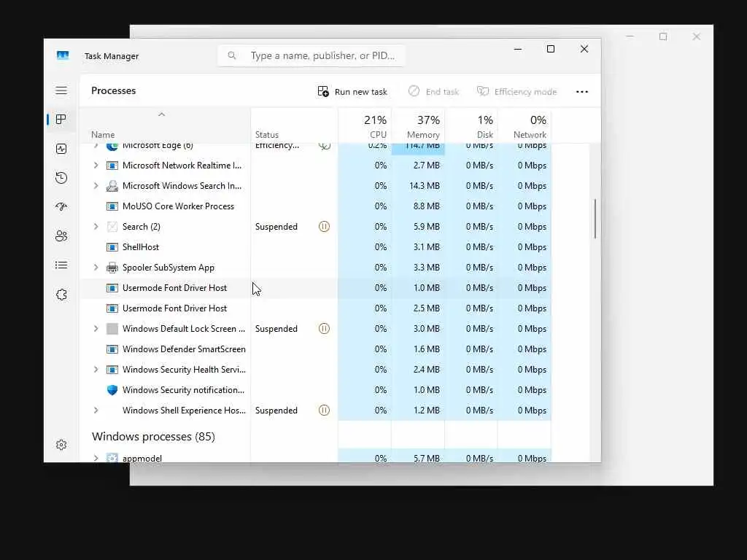This screenshot has height=560, width=747.
Task: Sort by the CPU column header
Action: pyautogui.click(x=365, y=126)
